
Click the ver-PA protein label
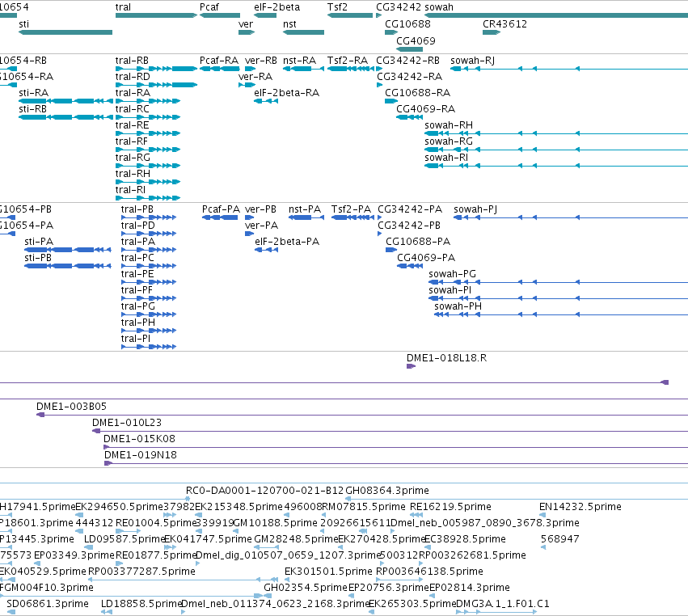[x=261, y=225]
